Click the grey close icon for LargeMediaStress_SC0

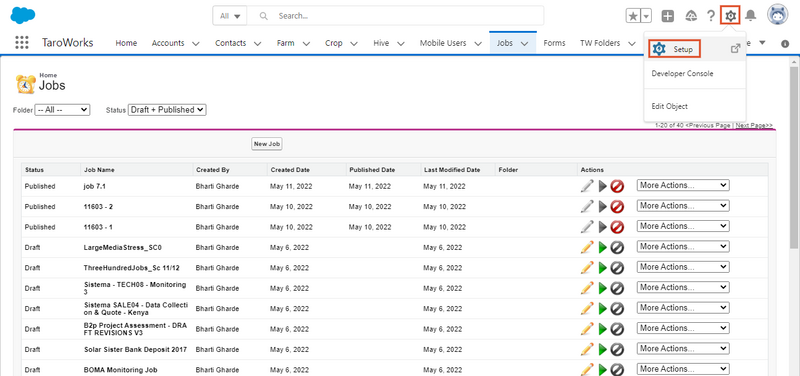pyautogui.click(x=617, y=247)
